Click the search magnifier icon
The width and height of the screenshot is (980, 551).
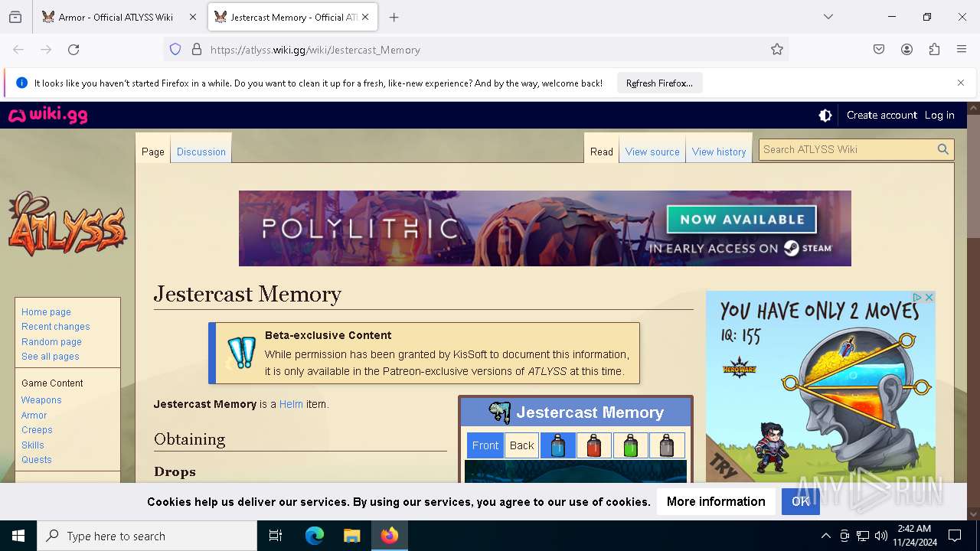tap(943, 149)
